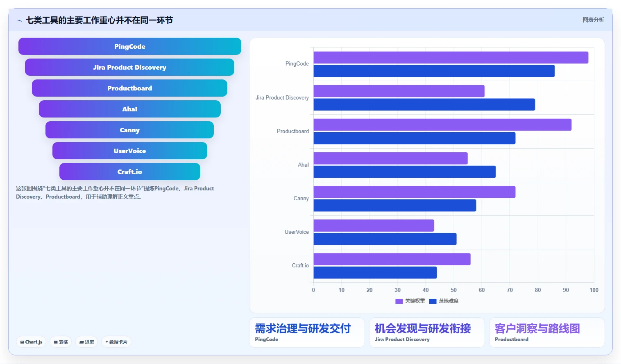
Task: Click Aha! blue 落地难度 bar
Action: click(405, 172)
